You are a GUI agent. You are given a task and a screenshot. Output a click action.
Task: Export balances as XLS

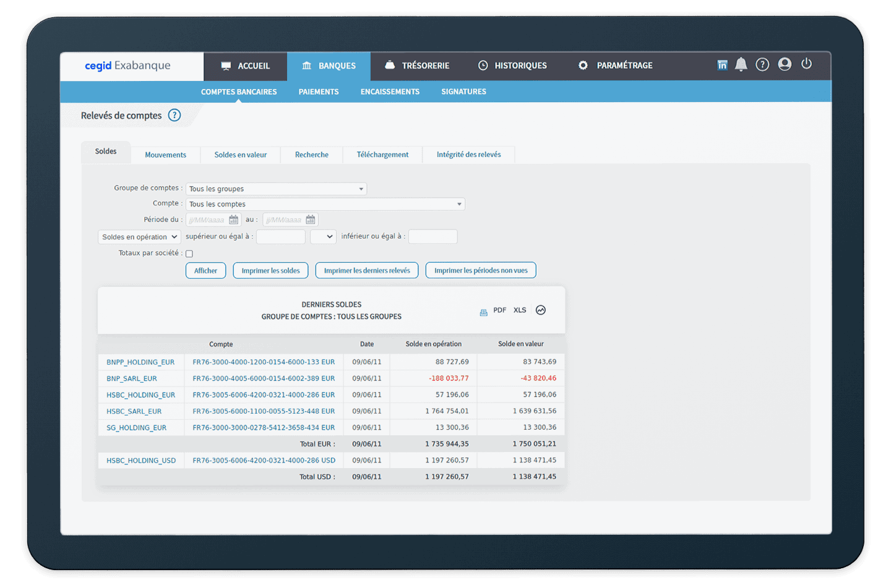(x=520, y=310)
